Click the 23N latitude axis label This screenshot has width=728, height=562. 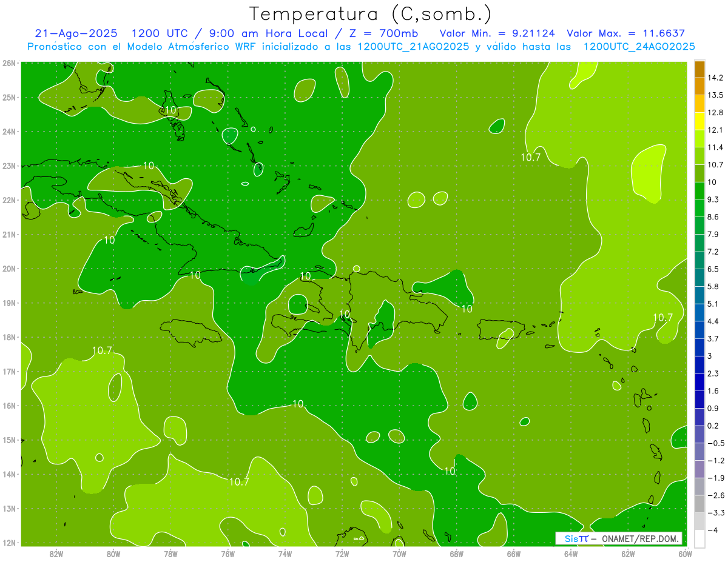[8, 166]
